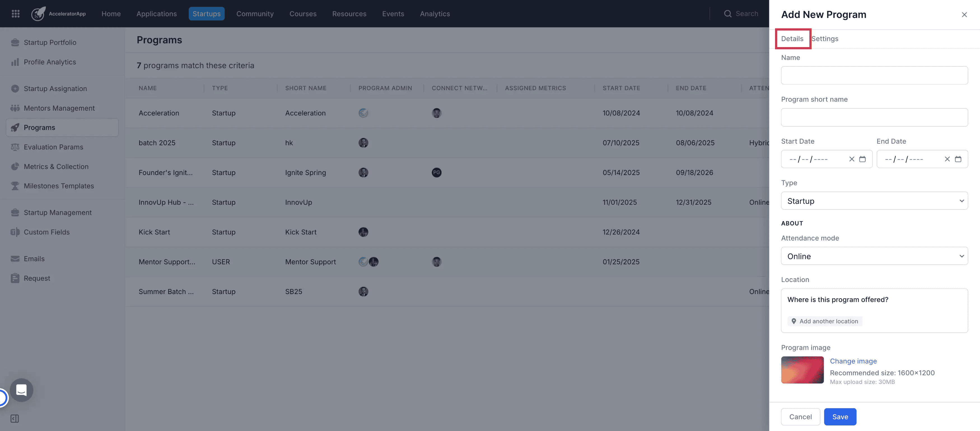Open Applications in top navigation
Viewport: 980px width, 431px height.
pos(156,14)
